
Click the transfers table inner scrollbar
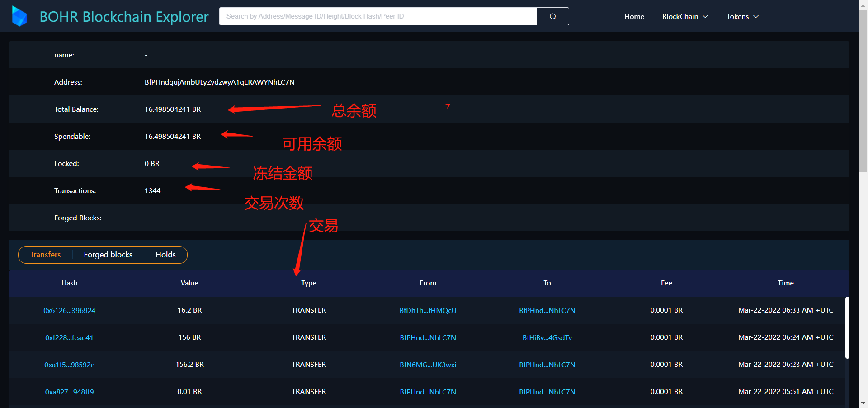(x=847, y=328)
